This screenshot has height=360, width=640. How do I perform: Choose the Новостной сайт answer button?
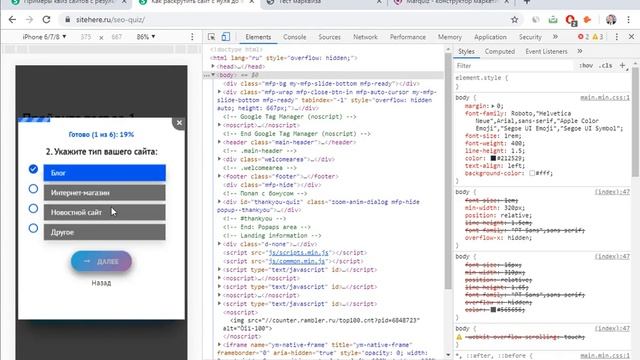104,212
